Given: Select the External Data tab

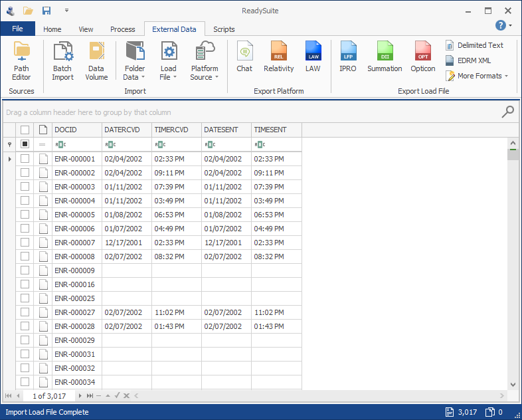Looking at the screenshot, I should coord(174,29).
